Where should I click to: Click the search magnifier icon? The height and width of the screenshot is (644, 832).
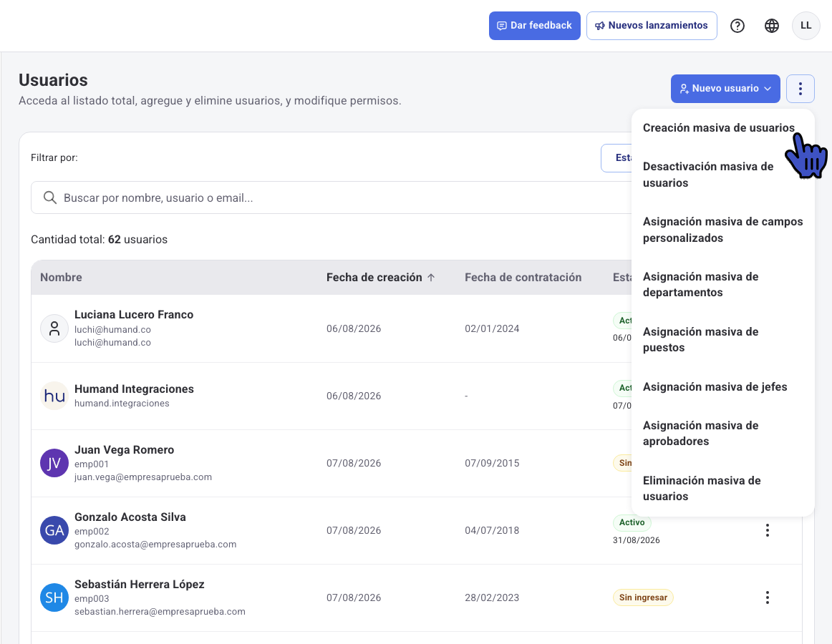click(x=50, y=198)
